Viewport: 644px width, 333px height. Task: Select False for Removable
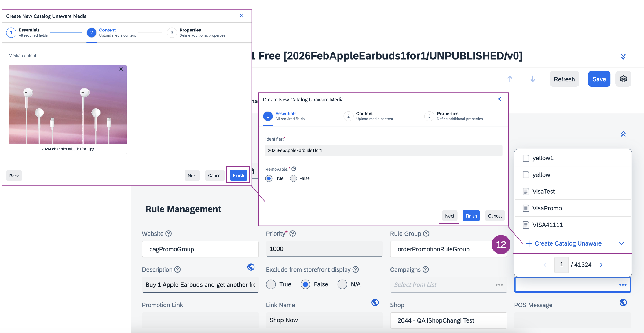(293, 179)
